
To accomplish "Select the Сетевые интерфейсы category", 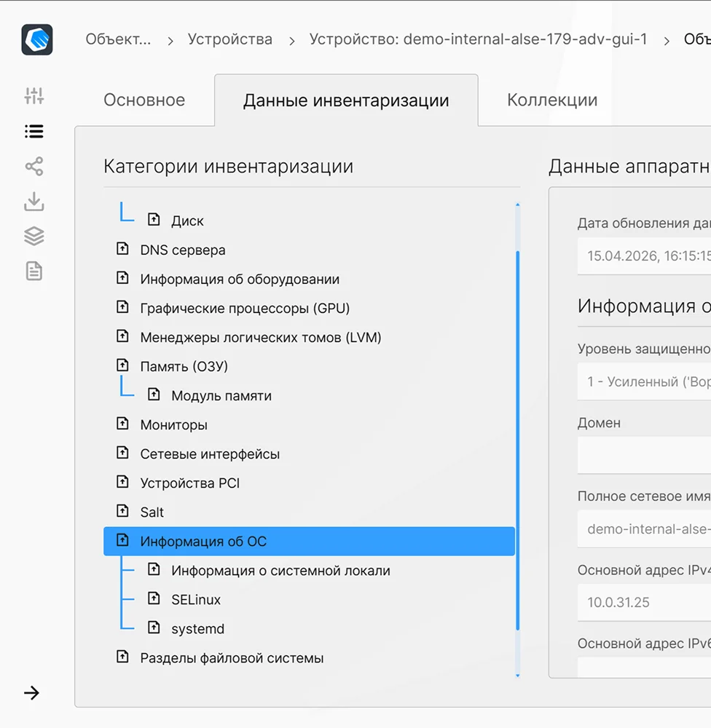I will (210, 454).
